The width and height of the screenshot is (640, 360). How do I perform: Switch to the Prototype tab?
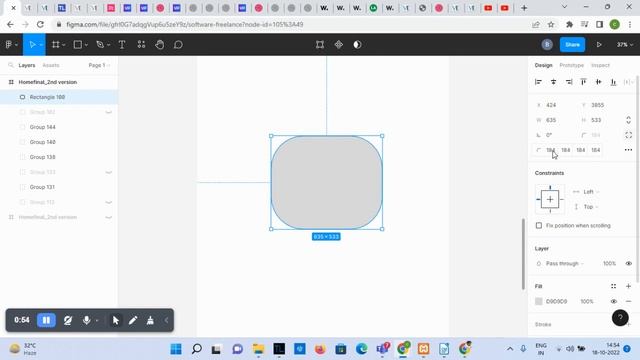tap(571, 65)
